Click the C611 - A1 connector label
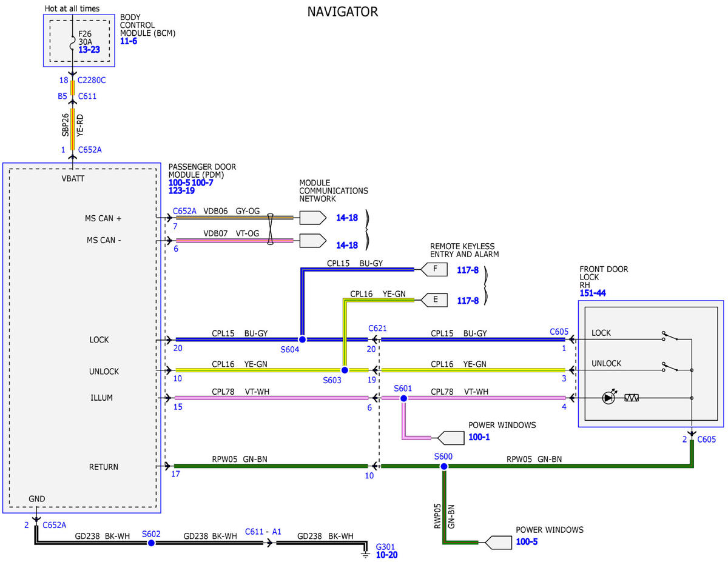The width and height of the screenshot is (728, 562). (x=263, y=531)
